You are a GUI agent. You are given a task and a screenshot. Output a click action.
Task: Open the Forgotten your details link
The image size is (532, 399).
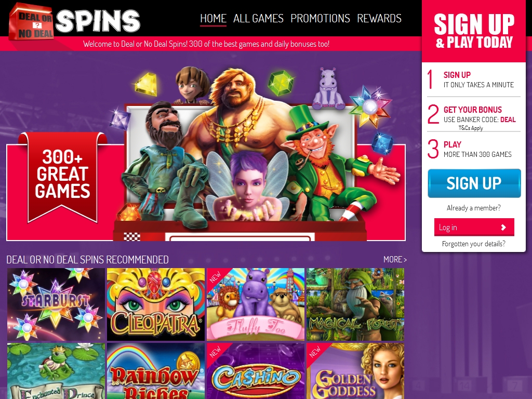click(x=474, y=244)
